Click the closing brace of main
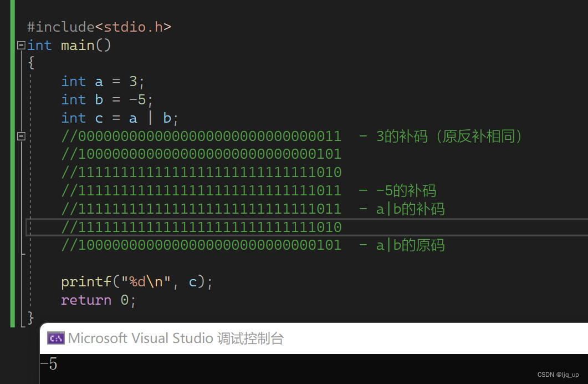This screenshot has width=588, height=384. click(30, 317)
